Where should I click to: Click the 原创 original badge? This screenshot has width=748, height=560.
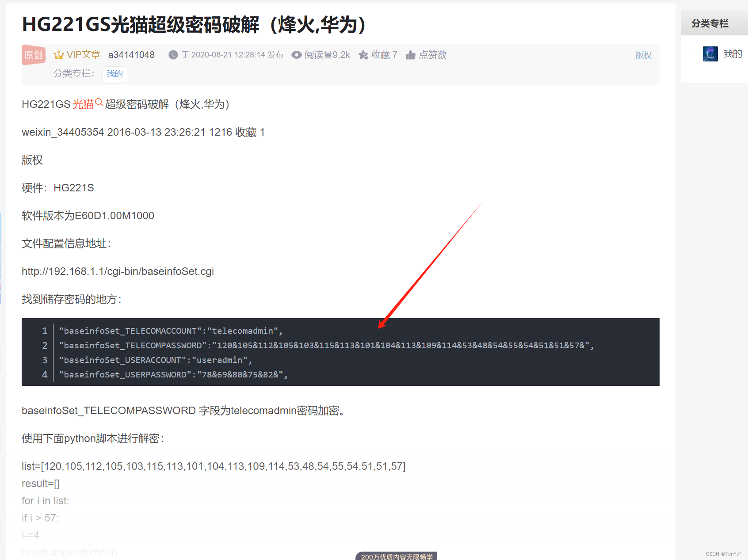tap(34, 55)
